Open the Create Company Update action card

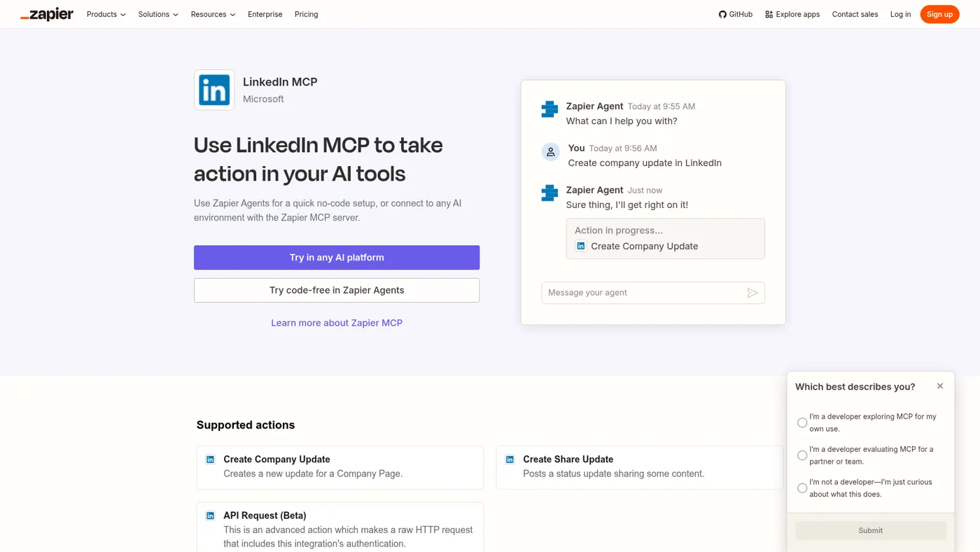pos(340,467)
